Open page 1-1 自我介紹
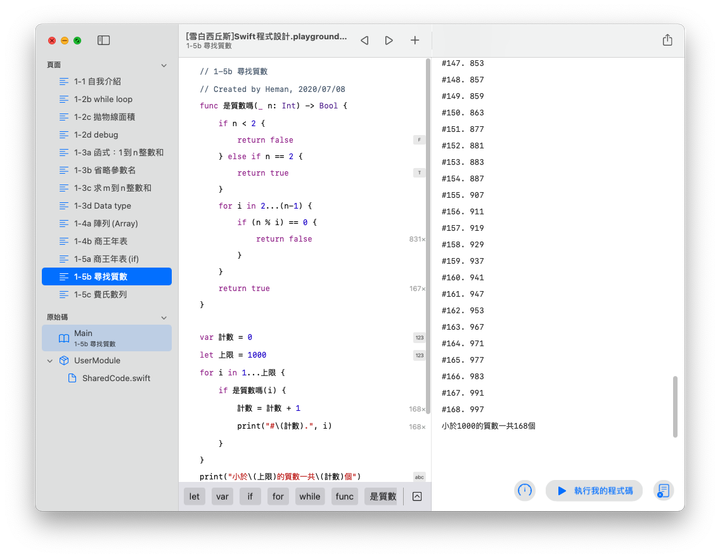720x558 pixels. pos(107,81)
